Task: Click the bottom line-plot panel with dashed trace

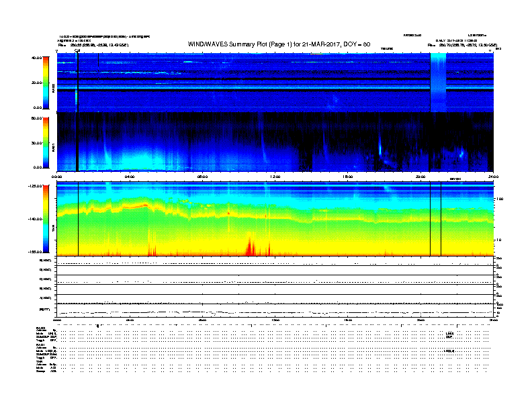Action: pos(275,310)
